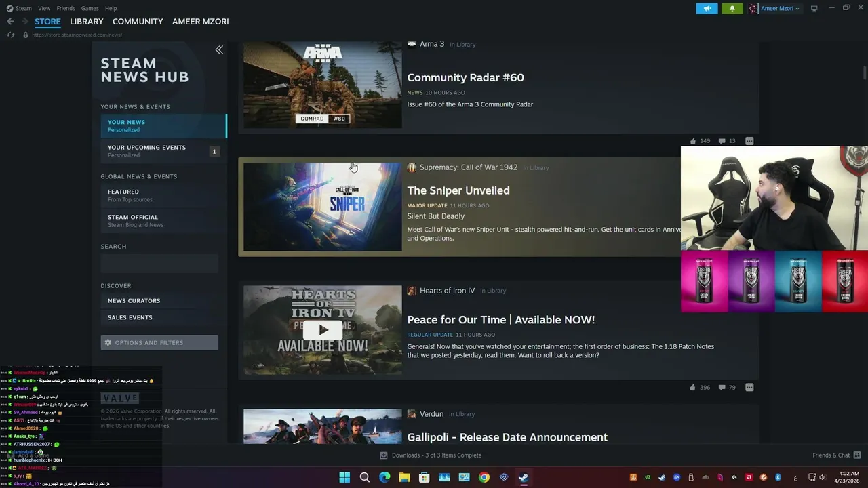Screen dimensions: 868x488
Task: Open the View menu
Action: tap(44, 8)
